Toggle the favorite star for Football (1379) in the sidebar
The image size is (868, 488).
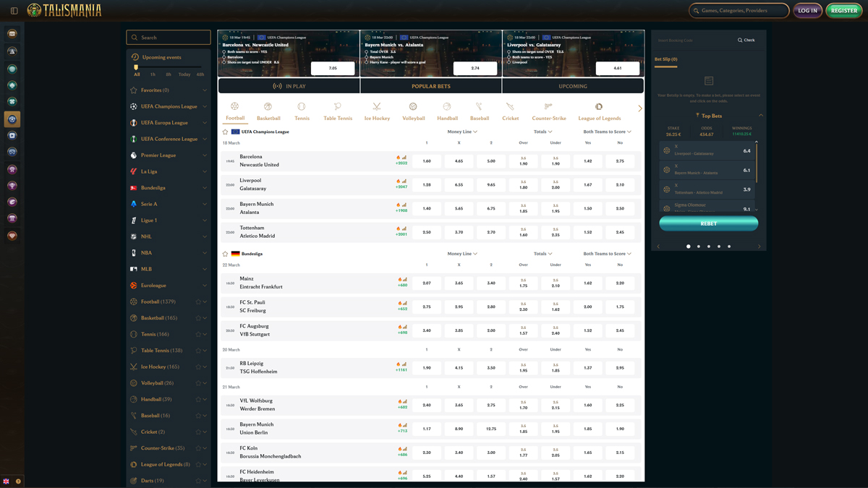coord(198,301)
